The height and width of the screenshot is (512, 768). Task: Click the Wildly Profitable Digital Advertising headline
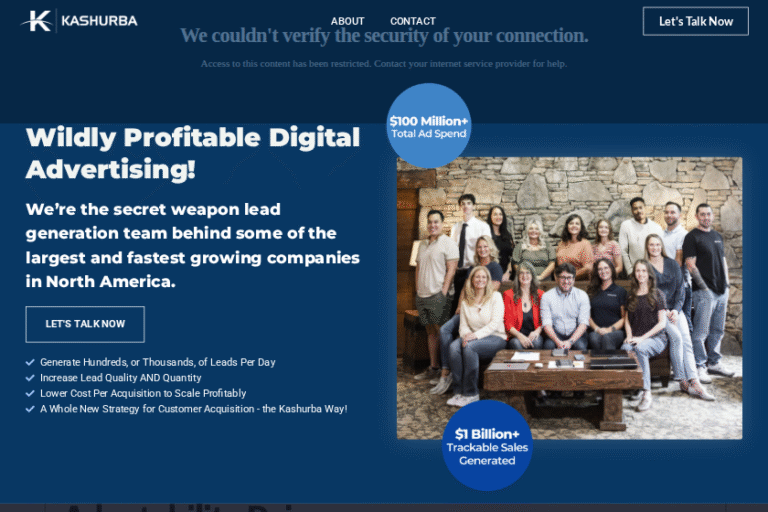(x=193, y=153)
